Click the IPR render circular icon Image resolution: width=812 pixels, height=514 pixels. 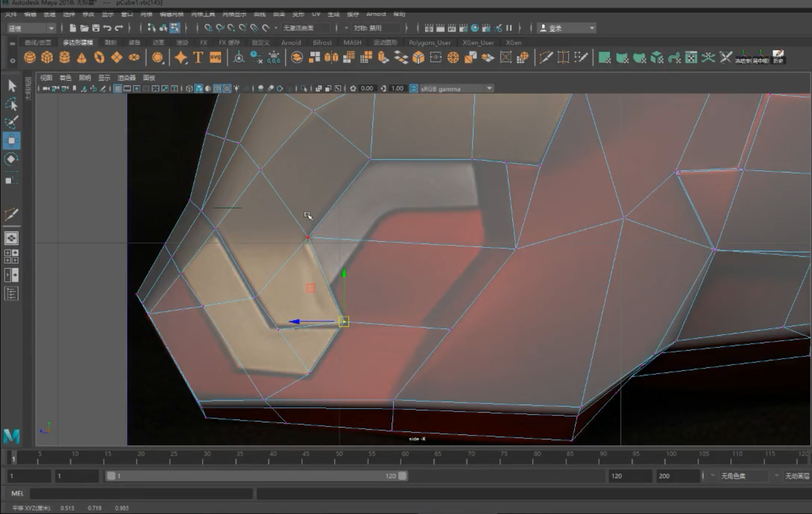(x=475, y=28)
